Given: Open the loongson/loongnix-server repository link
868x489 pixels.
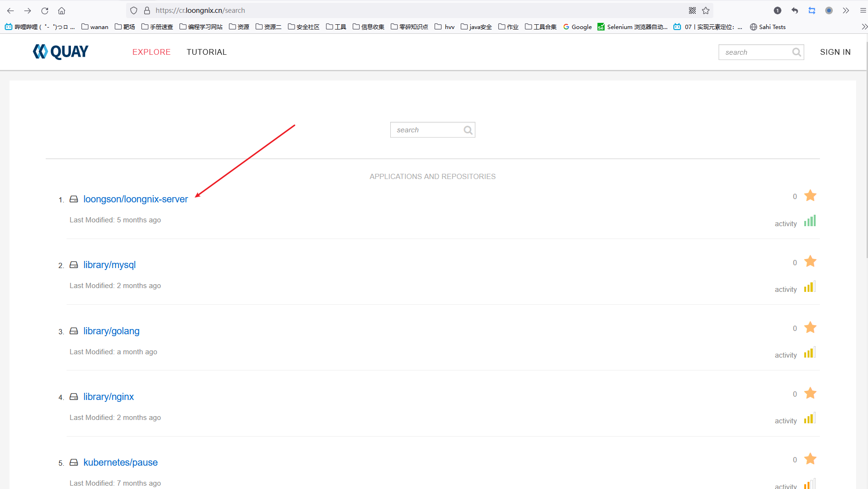Looking at the screenshot, I should [136, 199].
